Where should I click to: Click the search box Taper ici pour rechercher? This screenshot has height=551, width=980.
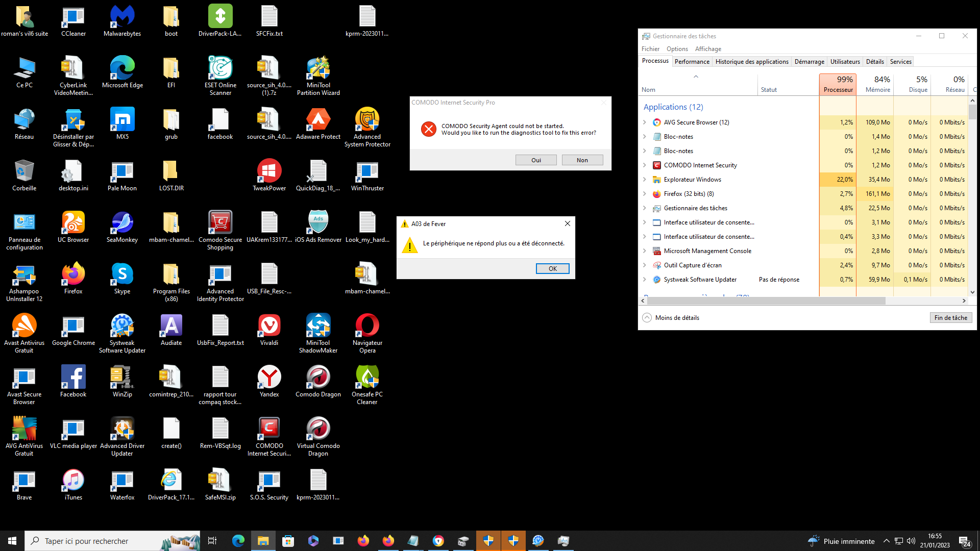(x=112, y=541)
